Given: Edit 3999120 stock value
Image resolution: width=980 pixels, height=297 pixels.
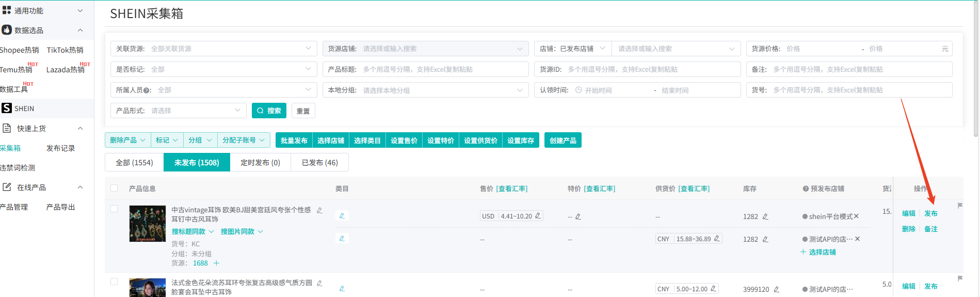Looking at the screenshot, I should 777,289.
